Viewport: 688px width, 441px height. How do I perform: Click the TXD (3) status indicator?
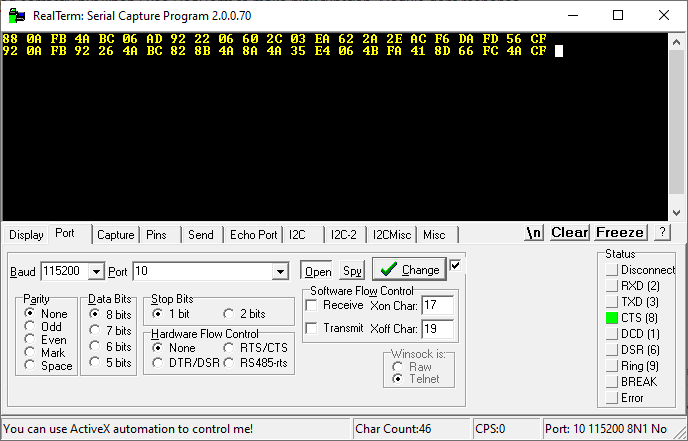[612, 302]
